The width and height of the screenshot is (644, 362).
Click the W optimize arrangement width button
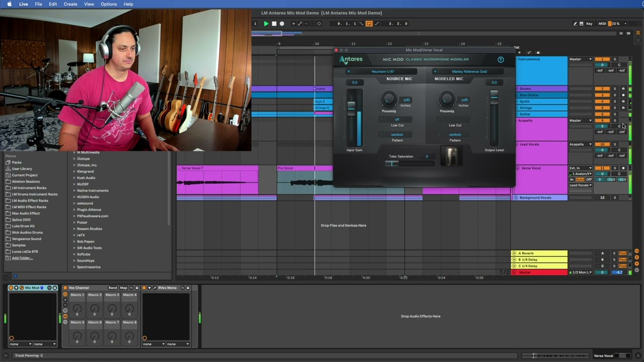click(x=628, y=33)
